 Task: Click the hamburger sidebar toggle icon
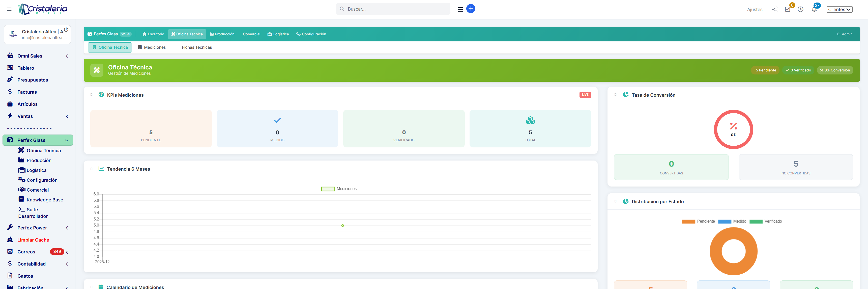(9, 9)
